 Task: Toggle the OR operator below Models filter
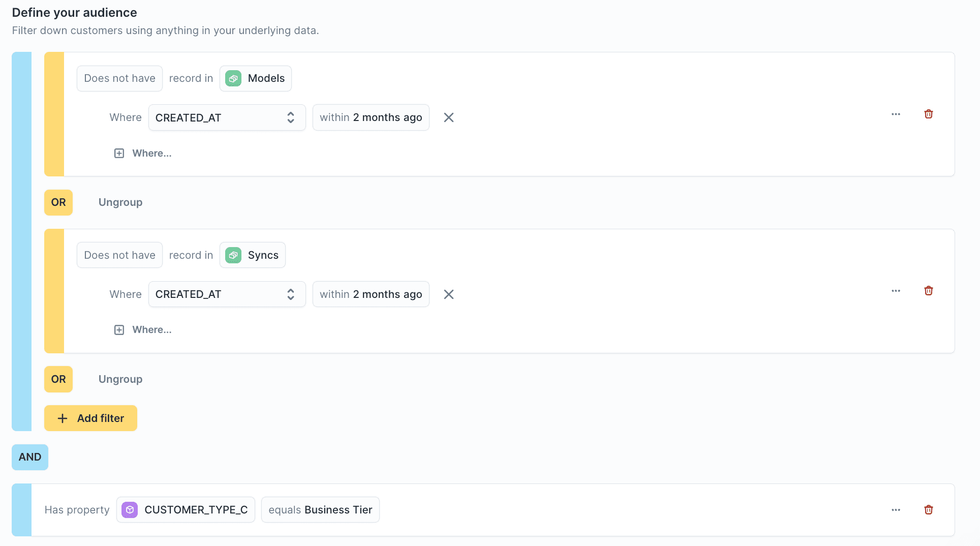(x=58, y=202)
